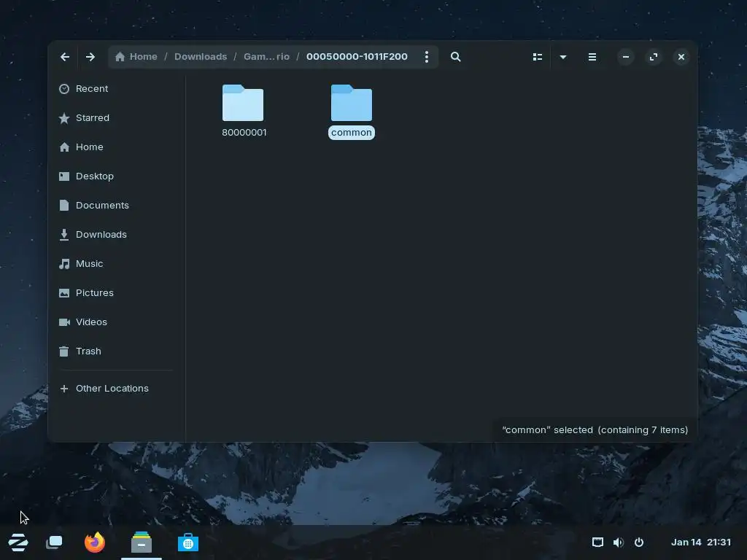Minimize the Files window
The image size is (747, 560).
tap(625, 57)
